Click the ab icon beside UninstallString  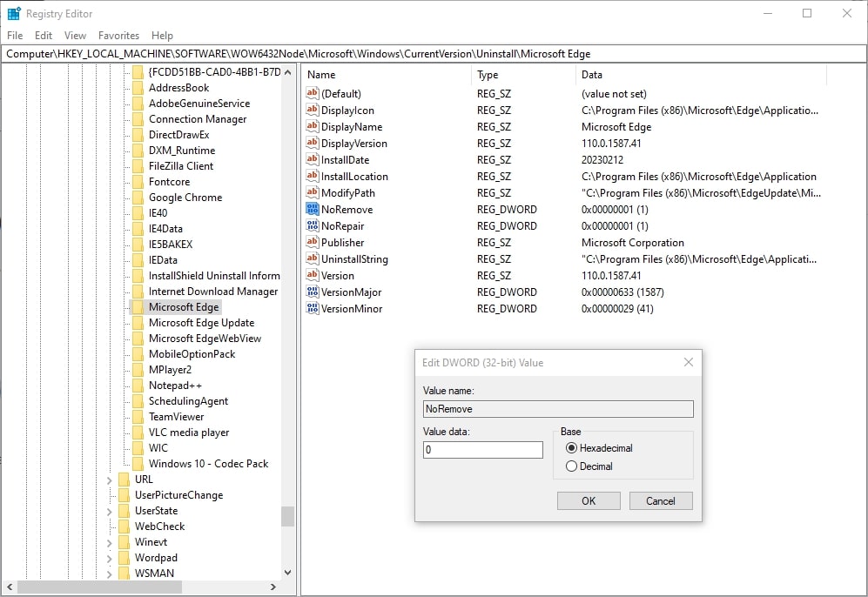tap(313, 258)
